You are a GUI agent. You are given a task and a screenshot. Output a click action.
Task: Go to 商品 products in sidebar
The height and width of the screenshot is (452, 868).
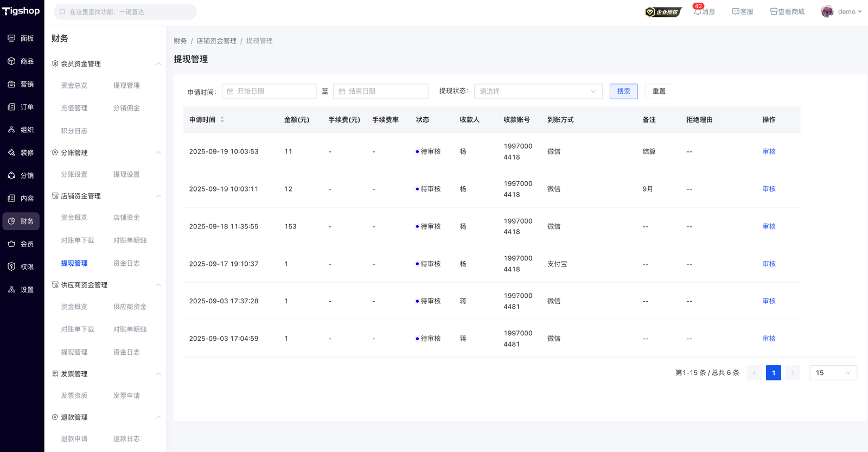[x=21, y=61]
